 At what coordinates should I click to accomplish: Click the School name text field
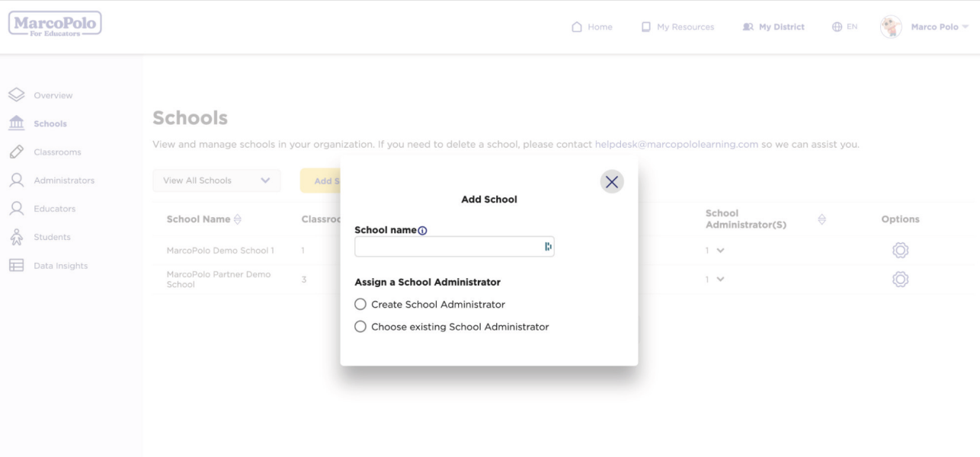454,246
